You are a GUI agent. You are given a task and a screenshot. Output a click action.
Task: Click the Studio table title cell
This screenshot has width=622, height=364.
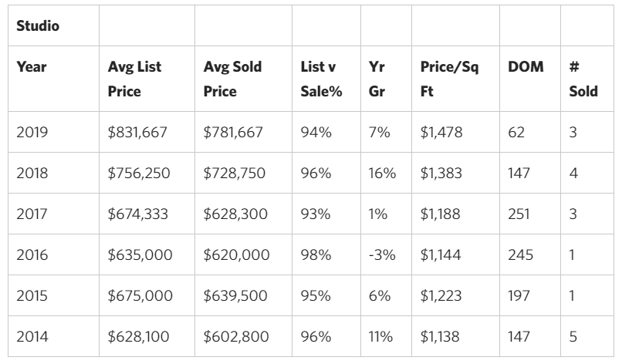coord(38,27)
